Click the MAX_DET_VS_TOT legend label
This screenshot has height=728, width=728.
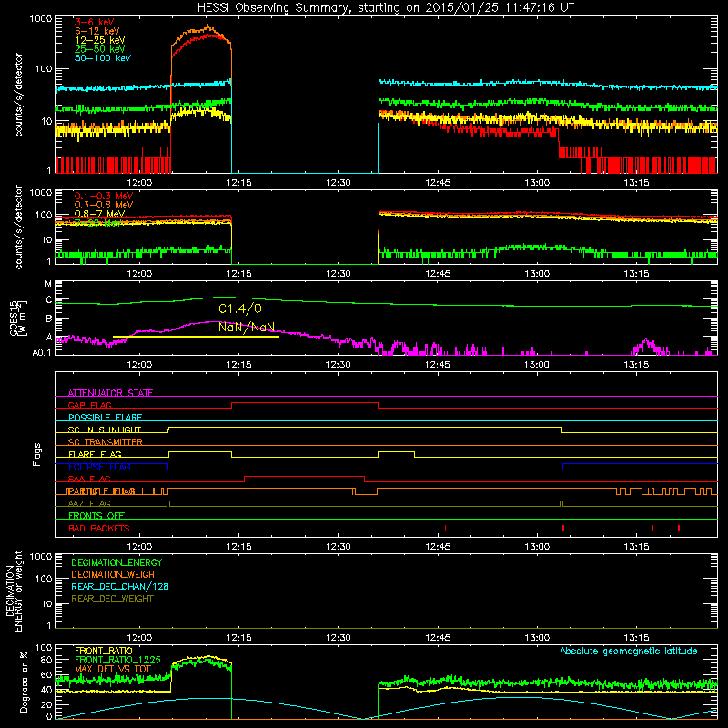pyautogui.click(x=113, y=669)
